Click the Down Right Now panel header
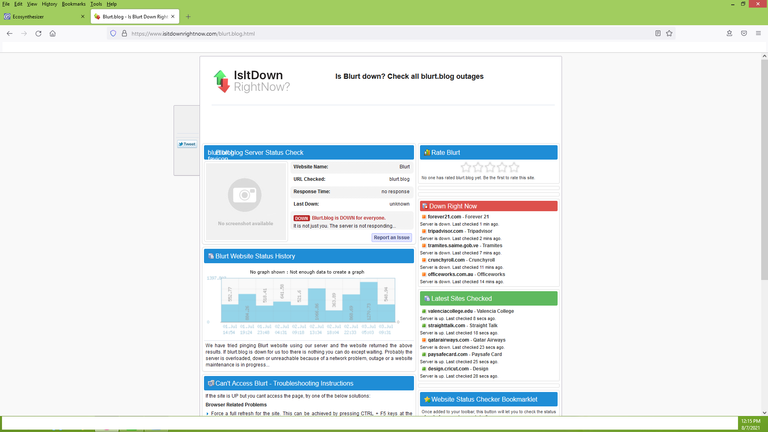 [x=488, y=206]
